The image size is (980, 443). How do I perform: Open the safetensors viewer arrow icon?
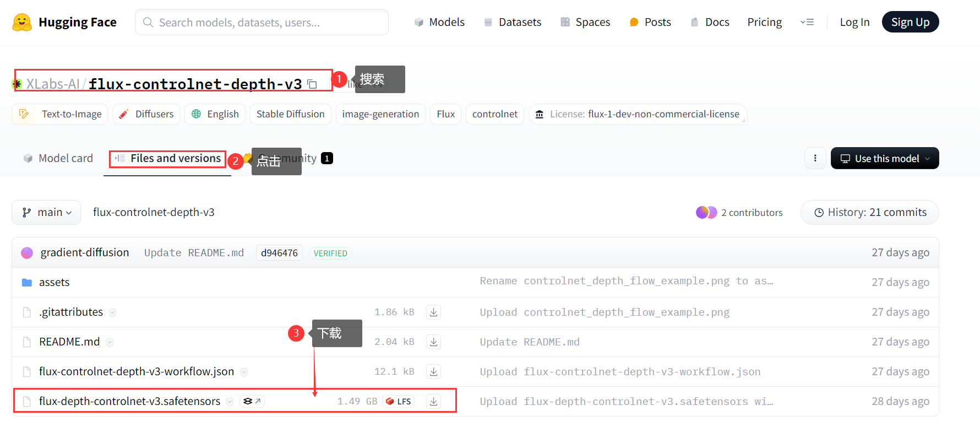[x=252, y=401]
